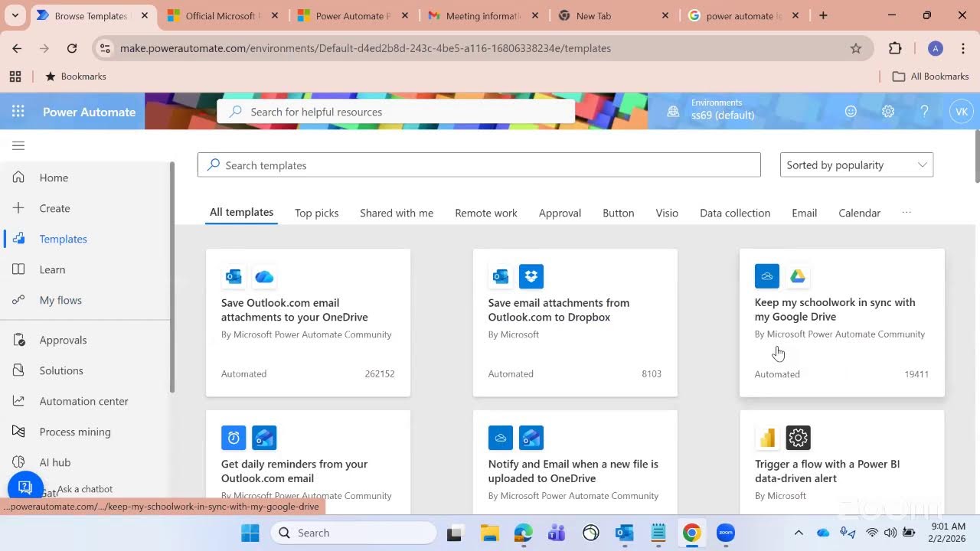Open the Chrome profile avatar A

tap(935, 48)
